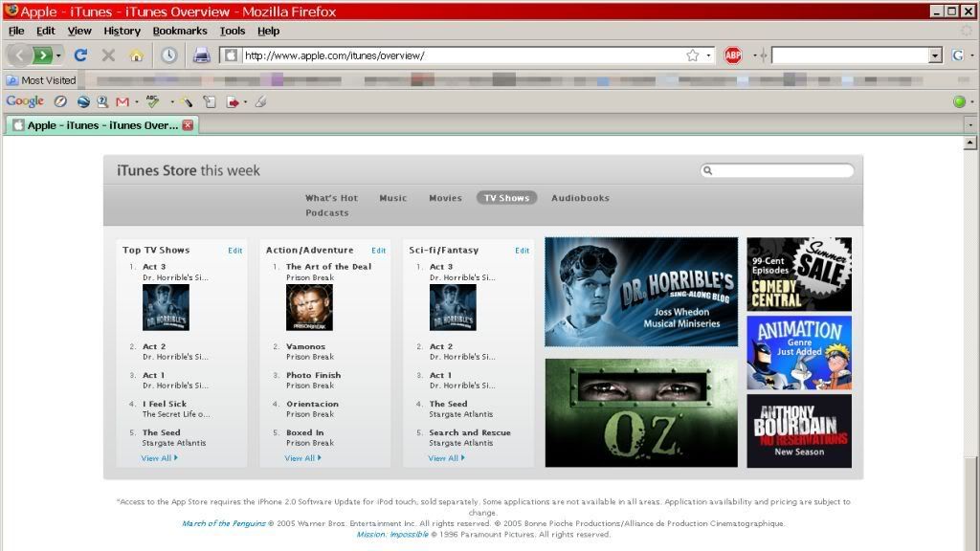Open the Adblock Plus dropdown arrow
This screenshot has height=551, width=980.
tap(755, 55)
